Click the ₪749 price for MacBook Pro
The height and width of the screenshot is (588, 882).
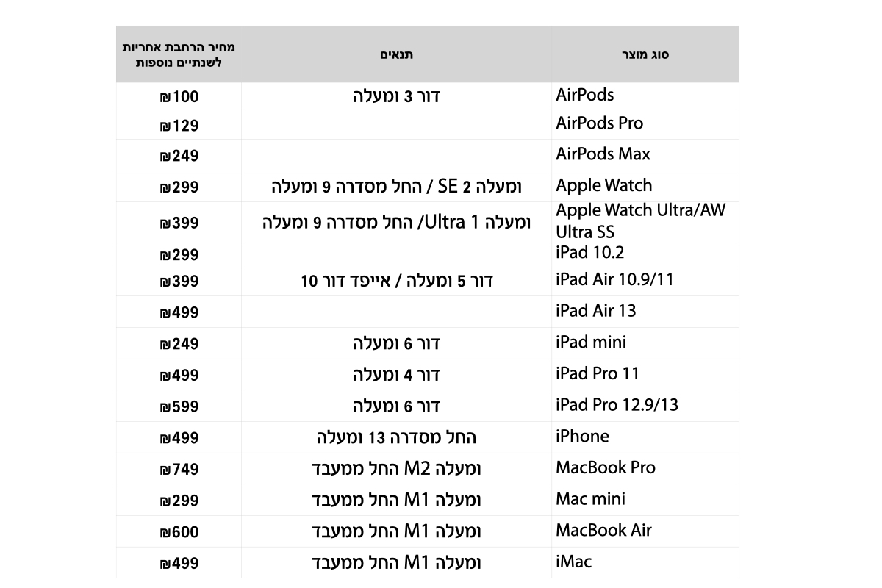[179, 470]
